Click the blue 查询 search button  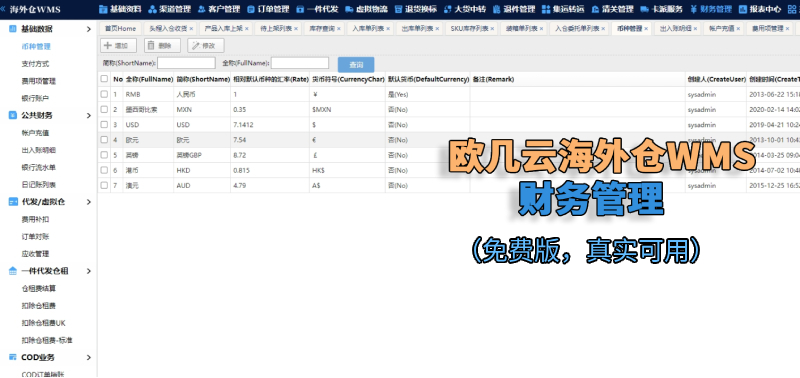pos(356,65)
